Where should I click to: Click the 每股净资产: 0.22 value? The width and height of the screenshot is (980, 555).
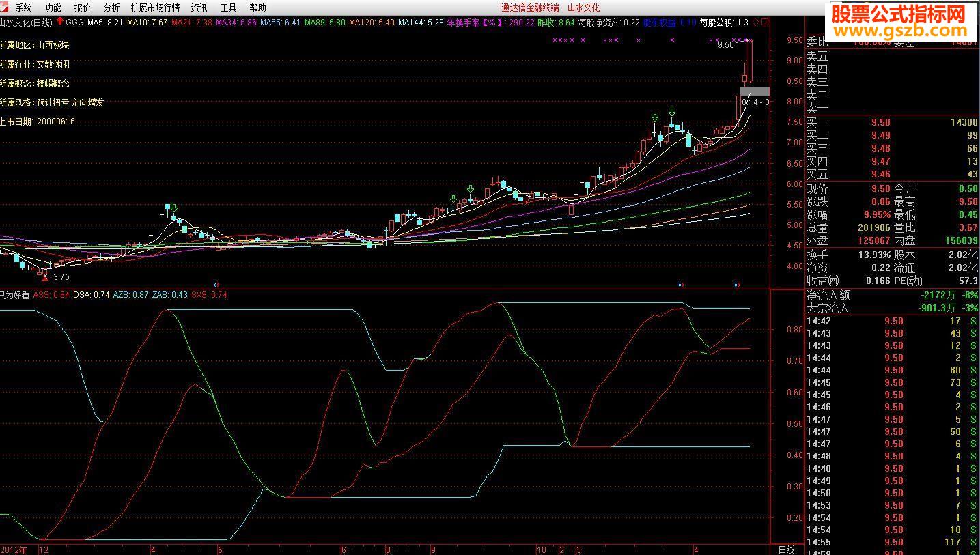point(608,22)
